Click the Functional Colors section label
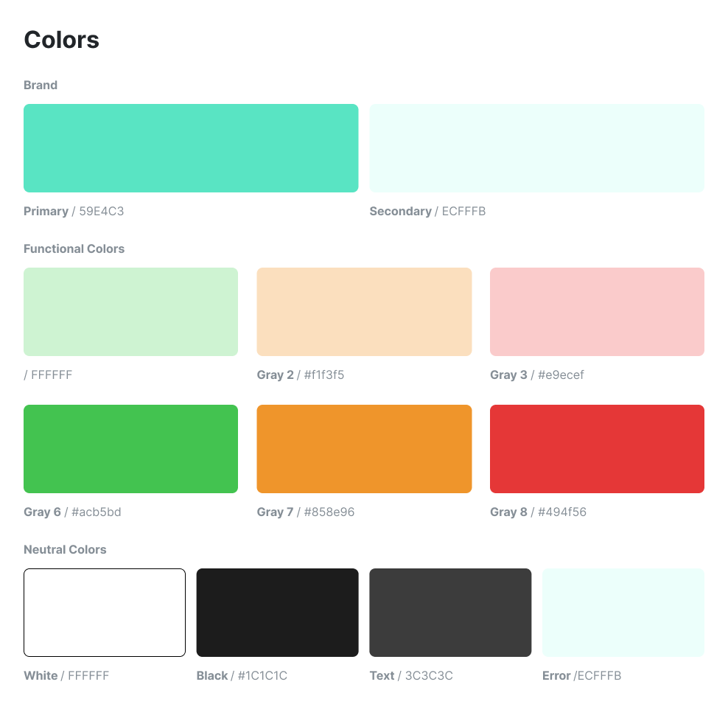 tap(74, 249)
